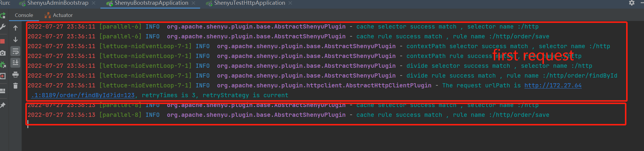Open the Actuator tab

pyautogui.click(x=63, y=15)
